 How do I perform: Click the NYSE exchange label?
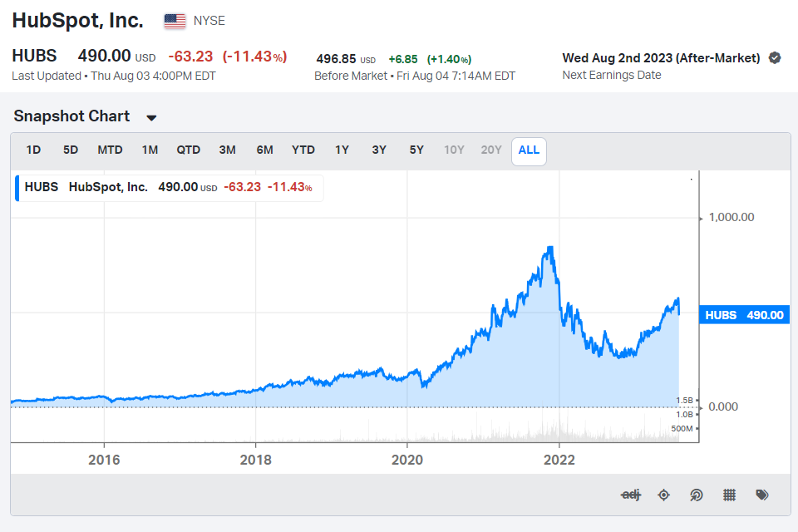[x=209, y=21]
